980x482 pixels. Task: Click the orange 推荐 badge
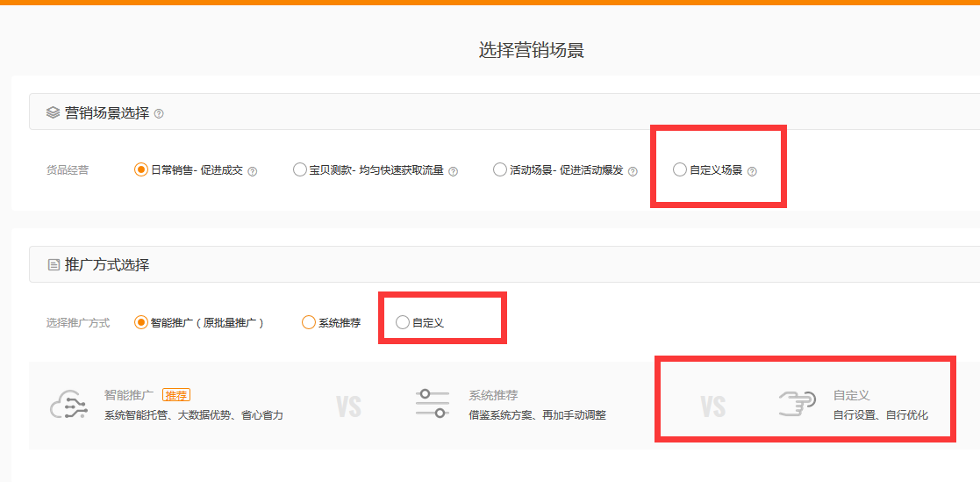tap(176, 395)
